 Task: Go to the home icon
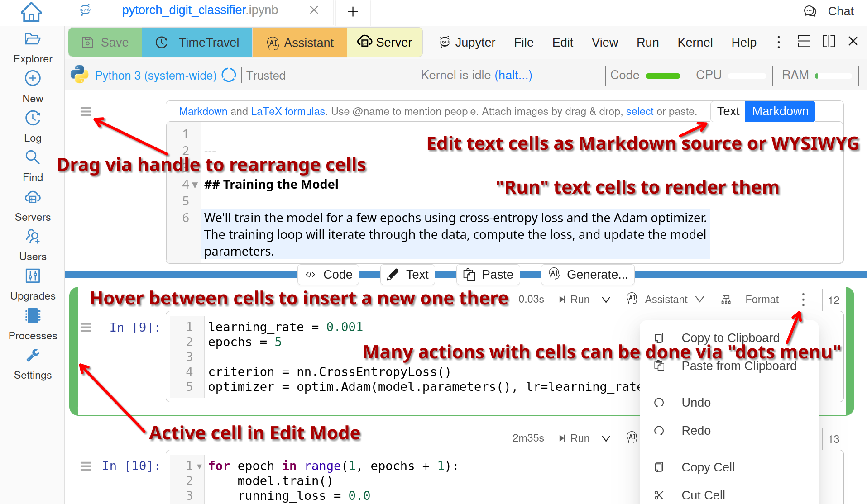31,12
